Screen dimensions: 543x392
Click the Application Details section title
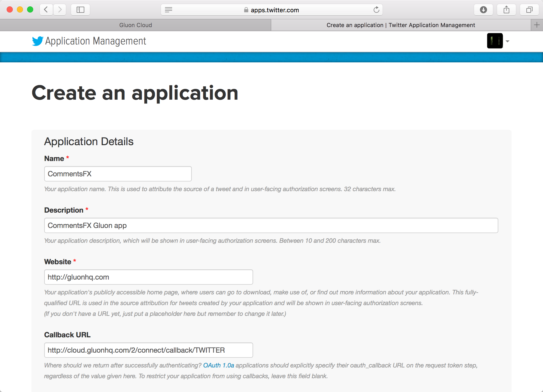[89, 142]
